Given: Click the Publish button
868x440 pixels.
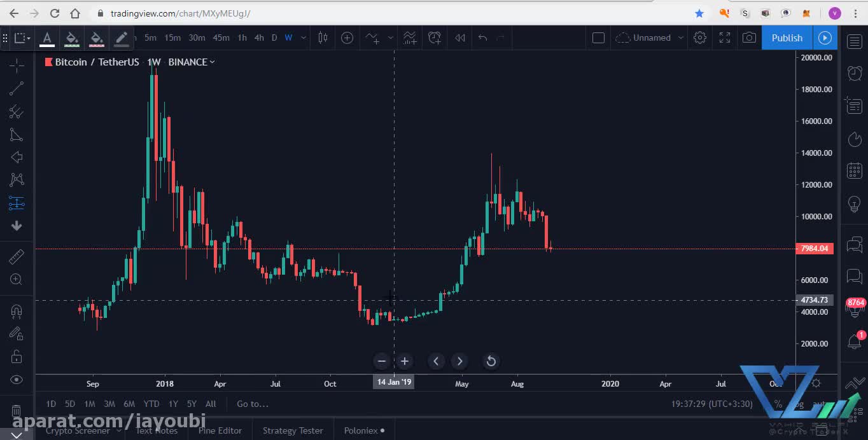Looking at the screenshot, I should click(787, 38).
